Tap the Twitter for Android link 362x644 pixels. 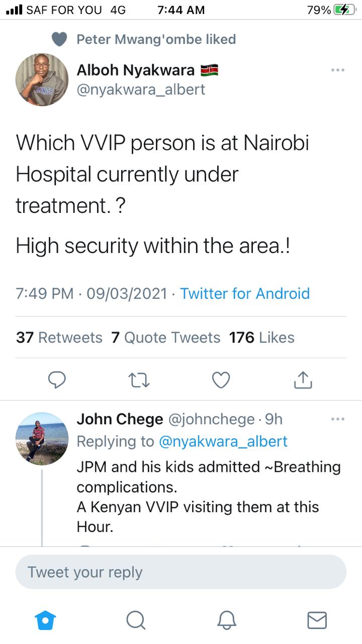[x=245, y=293]
